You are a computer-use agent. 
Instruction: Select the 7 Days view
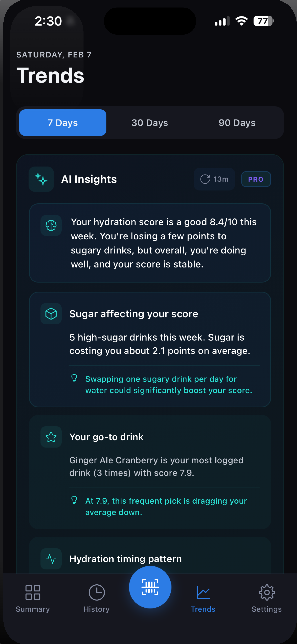[x=63, y=123]
